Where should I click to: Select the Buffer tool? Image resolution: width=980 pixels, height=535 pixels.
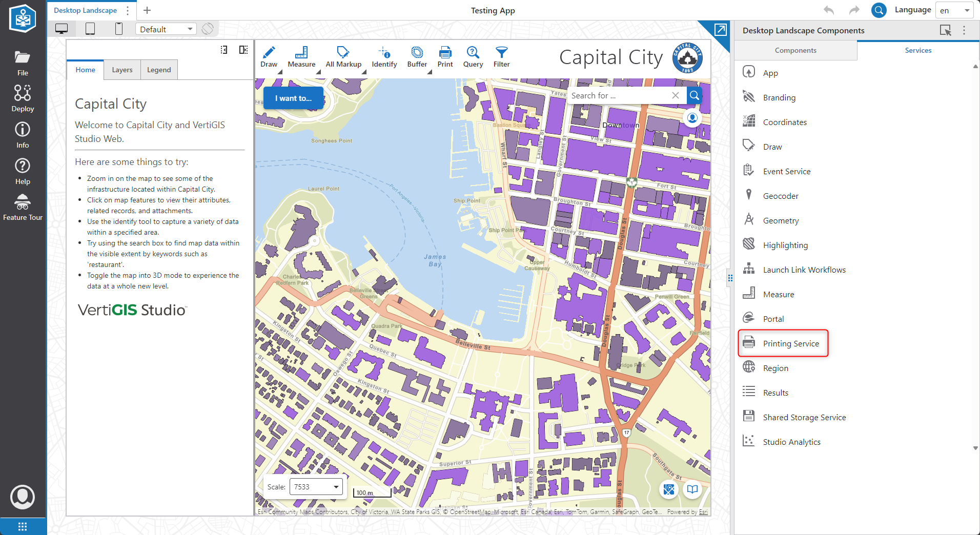click(417, 56)
